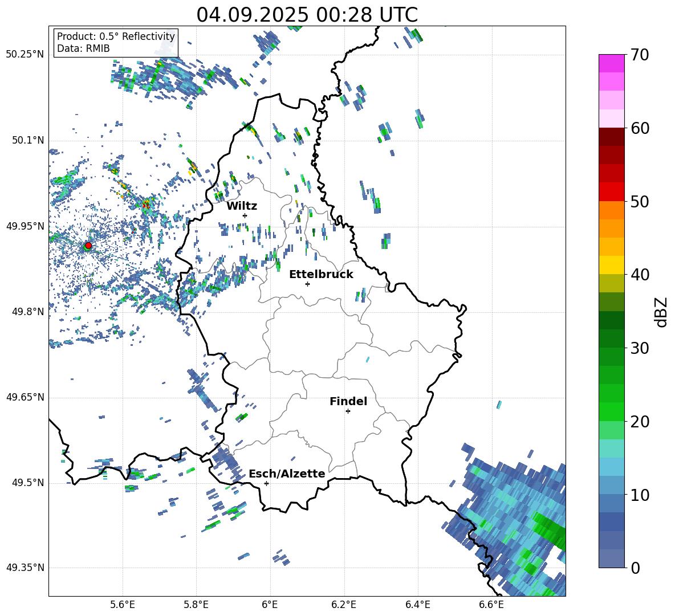
Task: Click the blue 10 dBZ colorbar segment
Action: pyautogui.click(x=611, y=486)
